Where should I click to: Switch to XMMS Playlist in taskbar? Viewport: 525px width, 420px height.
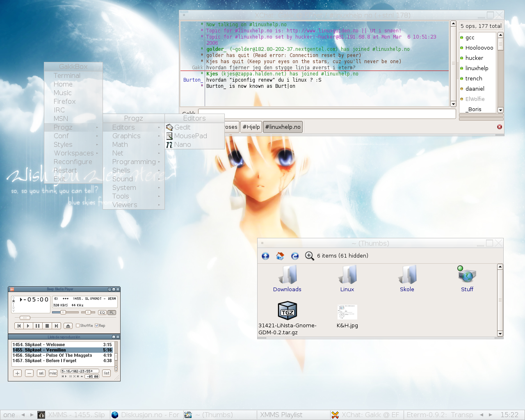294,415
